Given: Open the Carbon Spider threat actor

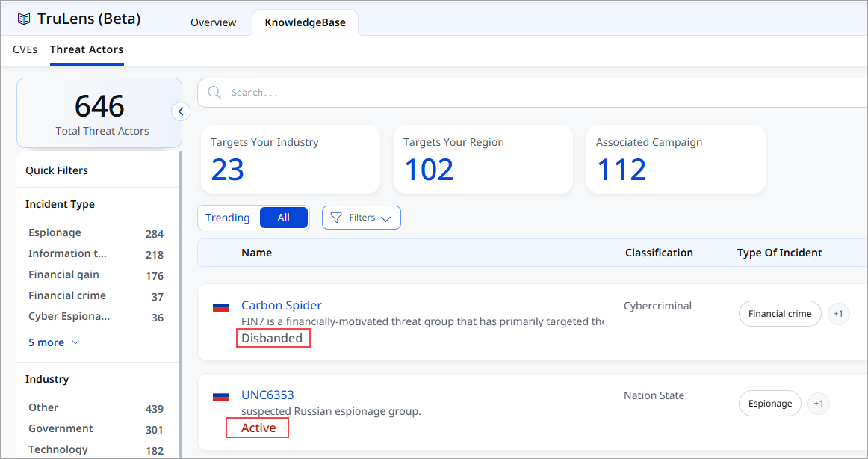Looking at the screenshot, I should pyautogui.click(x=281, y=305).
